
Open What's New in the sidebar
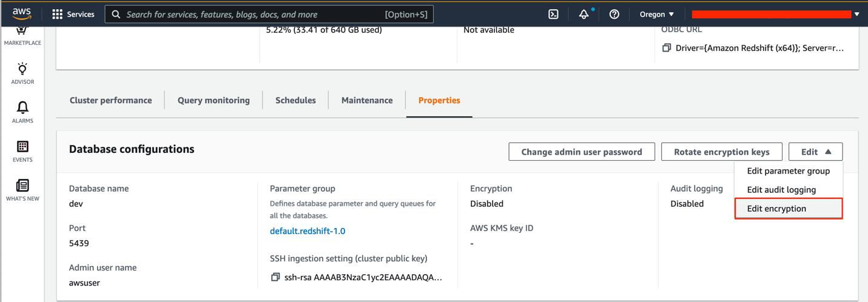pos(22,190)
